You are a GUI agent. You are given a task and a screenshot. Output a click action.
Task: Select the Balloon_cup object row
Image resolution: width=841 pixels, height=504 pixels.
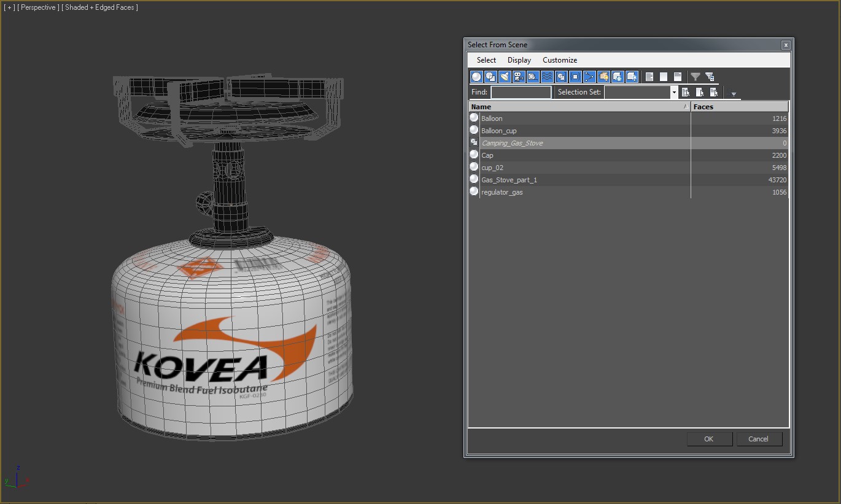click(x=628, y=131)
